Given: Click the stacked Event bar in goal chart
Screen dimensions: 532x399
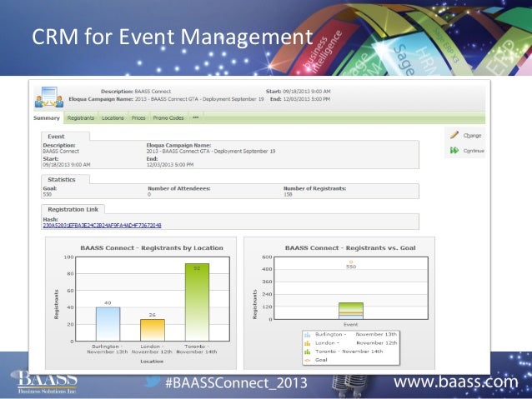Looking at the screenshot, I should pos(351,311).
